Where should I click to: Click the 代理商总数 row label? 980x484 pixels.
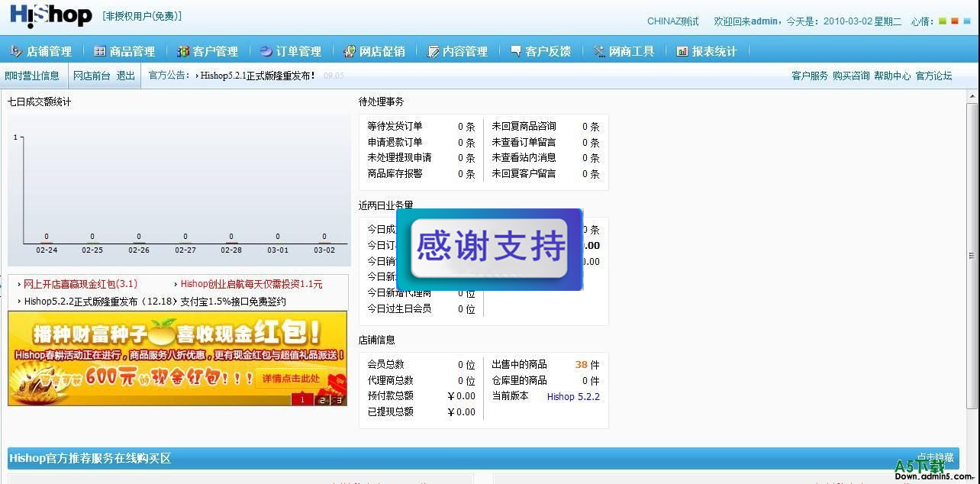click(390, 381)
